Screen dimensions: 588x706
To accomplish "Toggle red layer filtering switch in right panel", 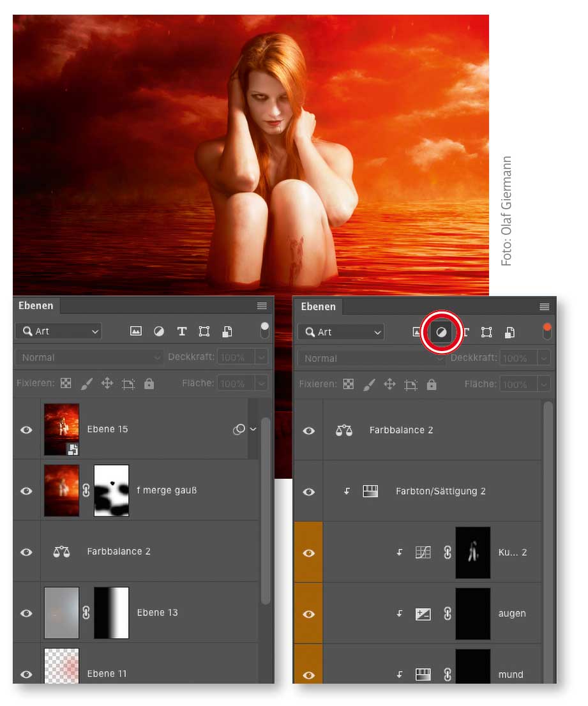I will (547, 331).
